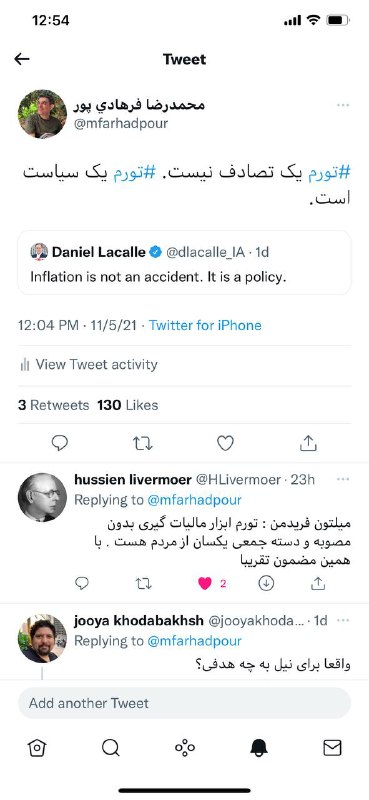Tap the Add another Tweet field
The image size is (369, 800).
(184, 703)
